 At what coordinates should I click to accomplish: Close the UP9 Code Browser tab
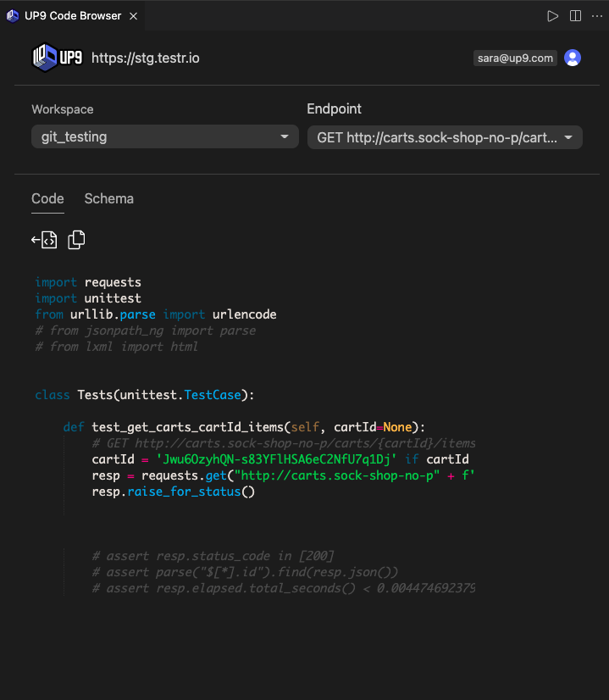click(x=133, y=16)
